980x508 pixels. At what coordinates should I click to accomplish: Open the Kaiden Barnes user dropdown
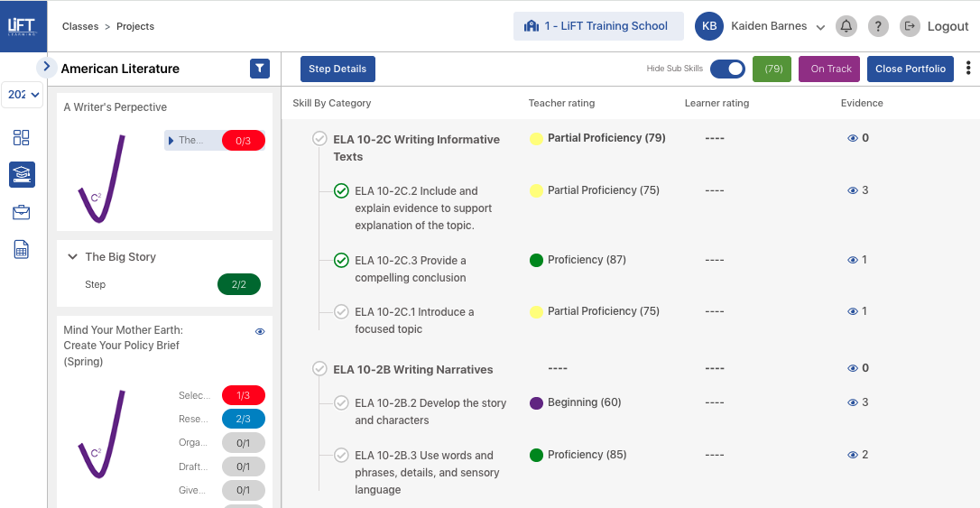click(x=820, y=27)
